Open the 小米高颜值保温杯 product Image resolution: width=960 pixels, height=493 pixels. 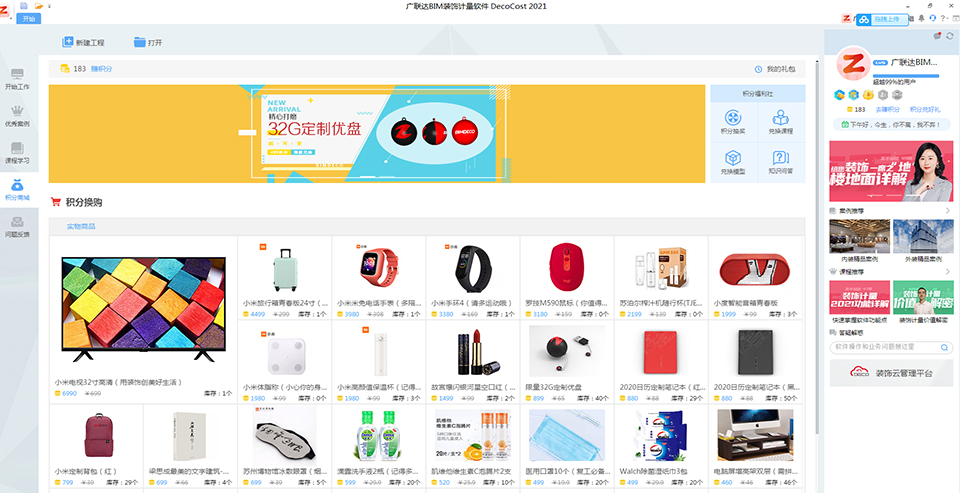pos(379,361)
